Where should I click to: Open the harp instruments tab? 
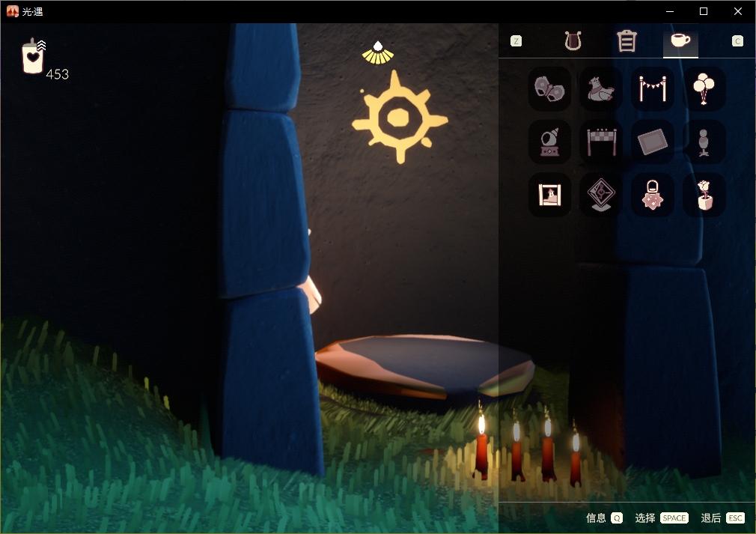[573, 41]
